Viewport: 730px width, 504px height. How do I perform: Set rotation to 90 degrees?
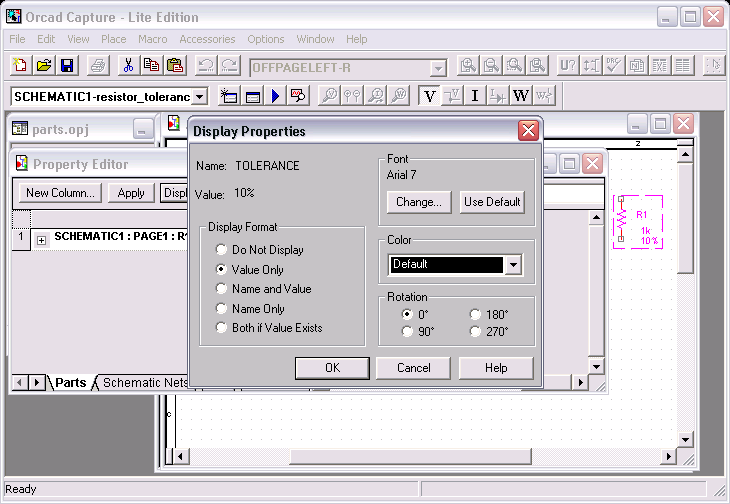(x=418, y=332)
